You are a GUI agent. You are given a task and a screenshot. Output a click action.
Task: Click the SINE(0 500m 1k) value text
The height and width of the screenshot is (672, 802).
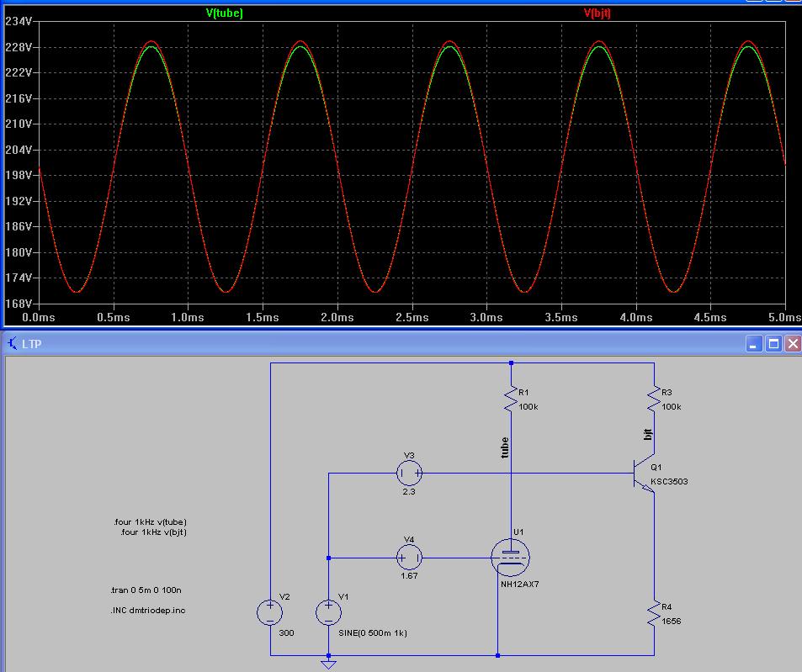click(x=373, y=632)
